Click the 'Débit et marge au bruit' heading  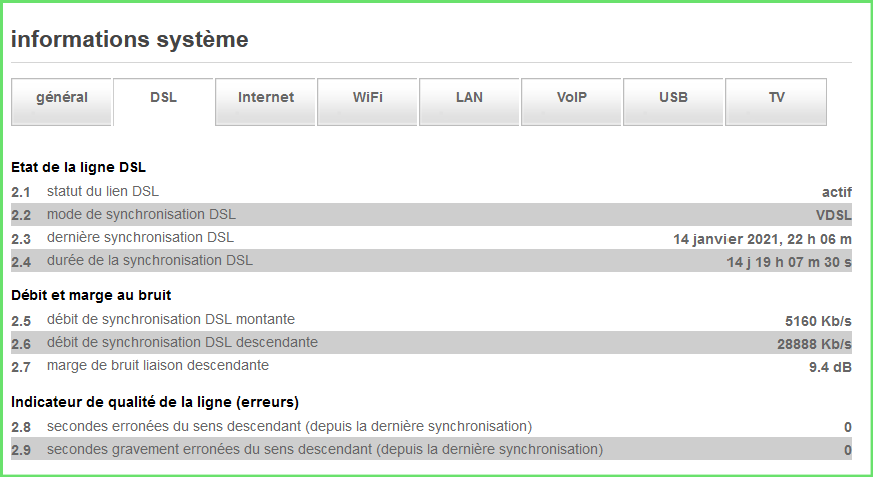click(91, 295)
